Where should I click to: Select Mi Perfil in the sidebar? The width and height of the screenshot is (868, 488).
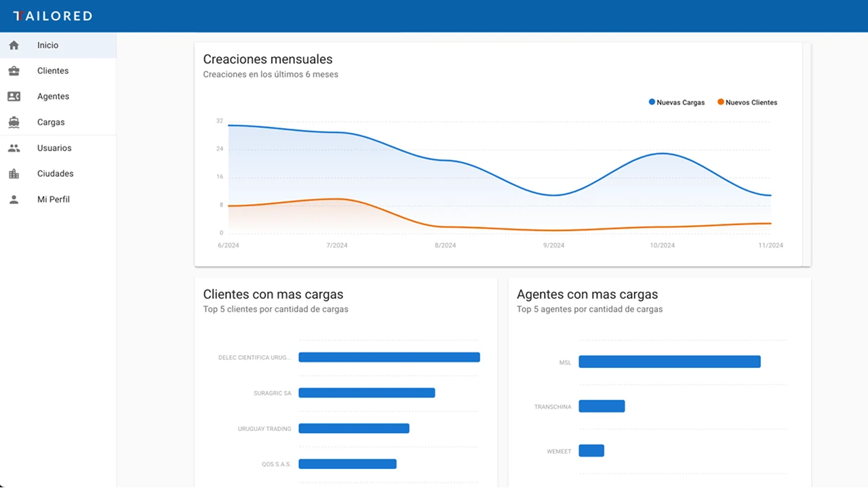(x=54, y=200)
